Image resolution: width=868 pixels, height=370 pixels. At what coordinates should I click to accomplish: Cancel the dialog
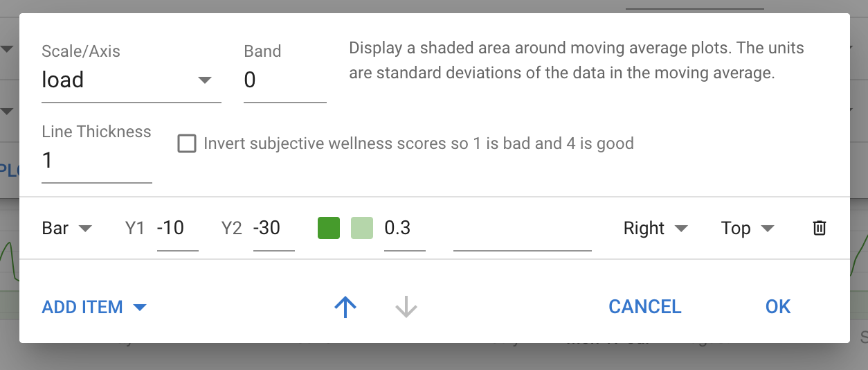pyautogui.click(x=645, y=307)
